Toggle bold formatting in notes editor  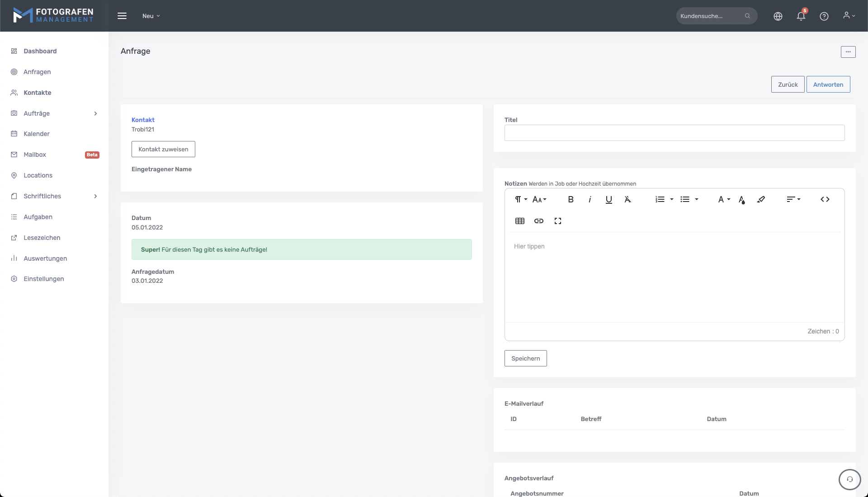(571, 199)
